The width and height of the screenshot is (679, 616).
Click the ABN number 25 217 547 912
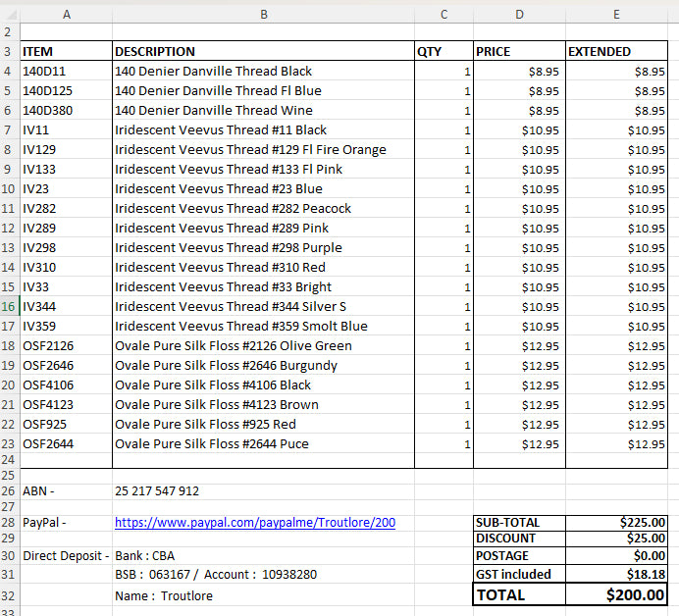coord(157,491)
